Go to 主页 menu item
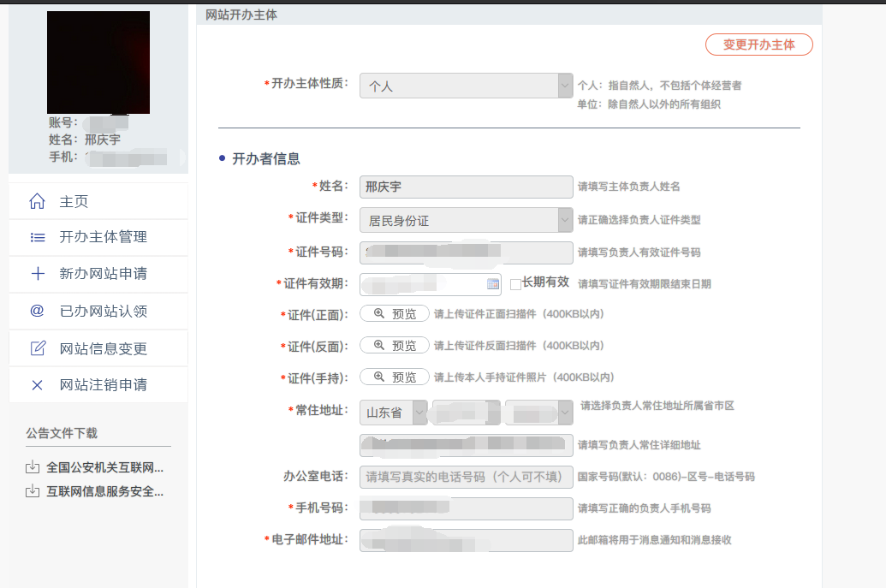The height and width of the screenshot is (588, 886). pos(98,201)
